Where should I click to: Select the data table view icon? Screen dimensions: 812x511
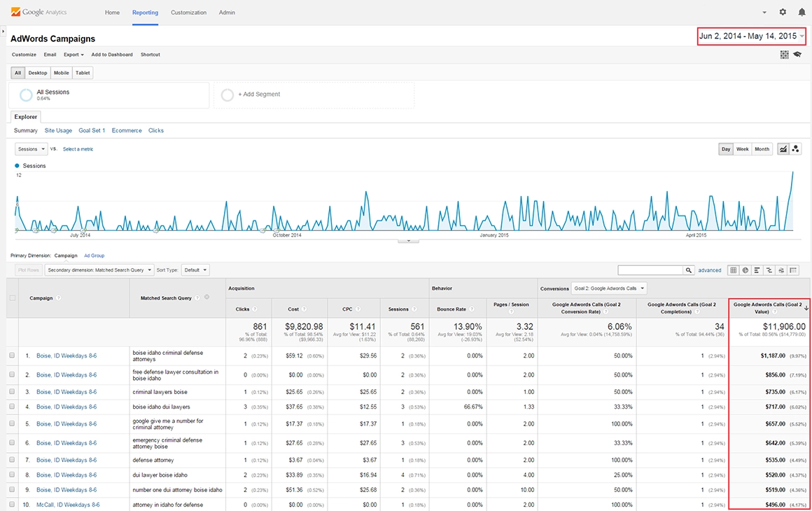(734, 270)
